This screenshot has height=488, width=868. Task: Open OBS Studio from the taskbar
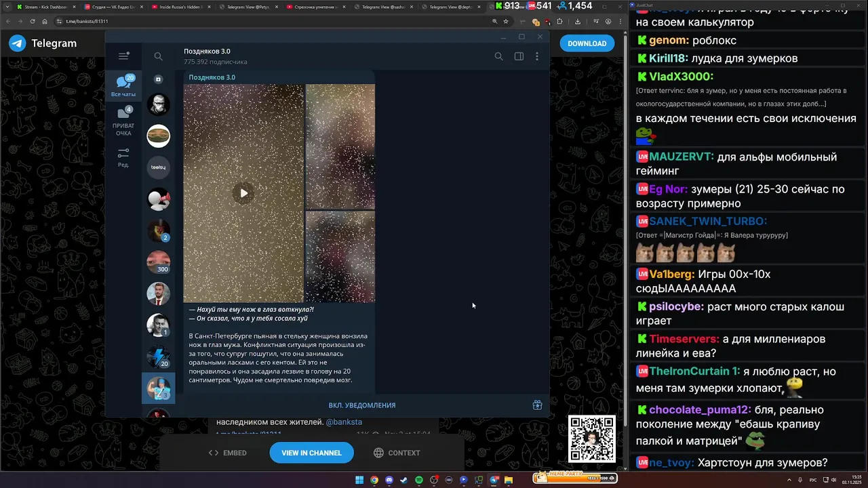(x=434, y=480)
